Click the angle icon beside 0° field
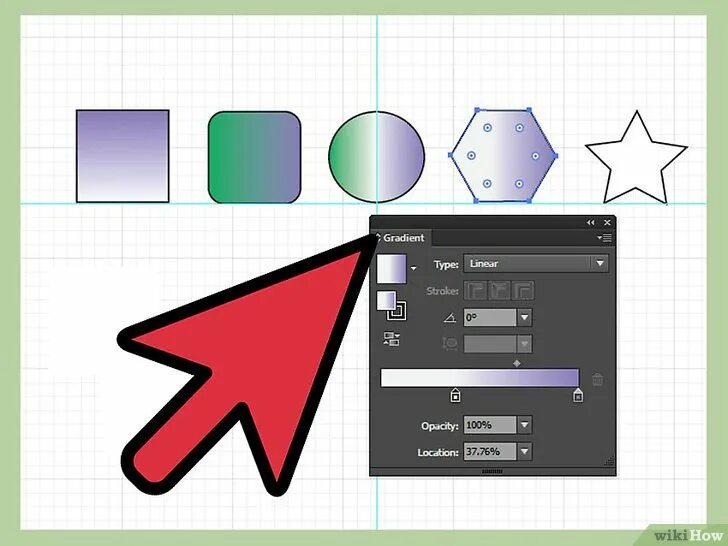Viewport: 728px width, 546px height. 449,318
